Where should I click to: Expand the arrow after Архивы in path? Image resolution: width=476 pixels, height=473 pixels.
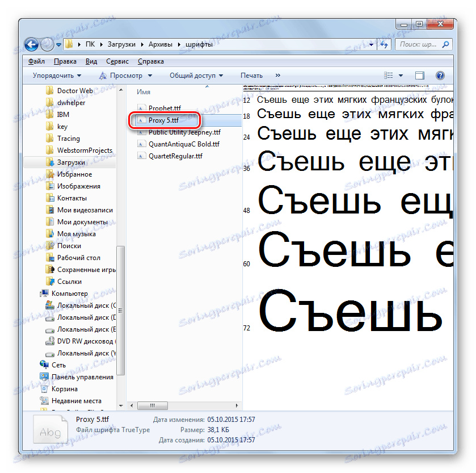coord(179,44)
